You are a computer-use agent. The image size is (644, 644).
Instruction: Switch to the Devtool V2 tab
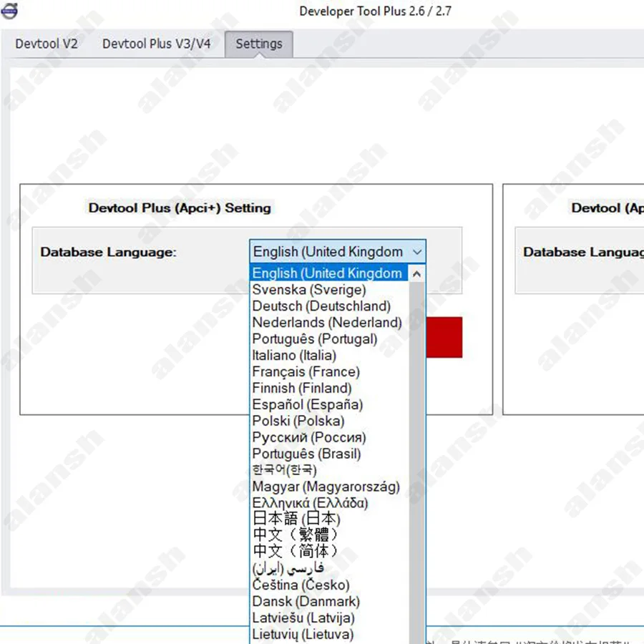47,44
